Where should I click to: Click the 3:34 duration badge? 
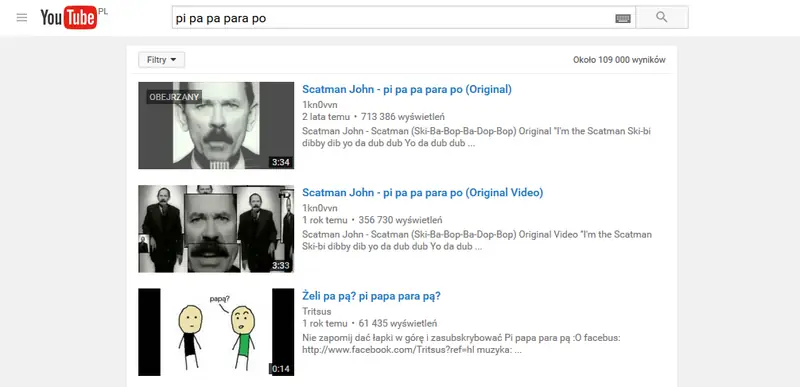click(281, 163)
